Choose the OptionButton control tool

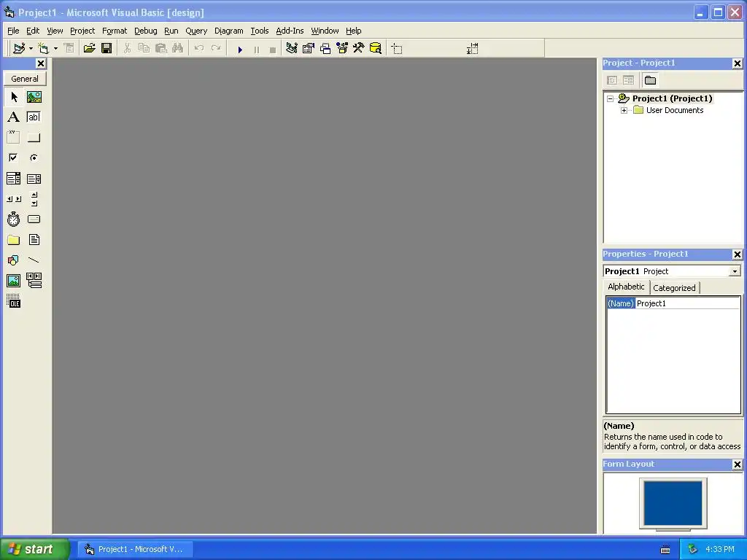[x=34, y=157]
